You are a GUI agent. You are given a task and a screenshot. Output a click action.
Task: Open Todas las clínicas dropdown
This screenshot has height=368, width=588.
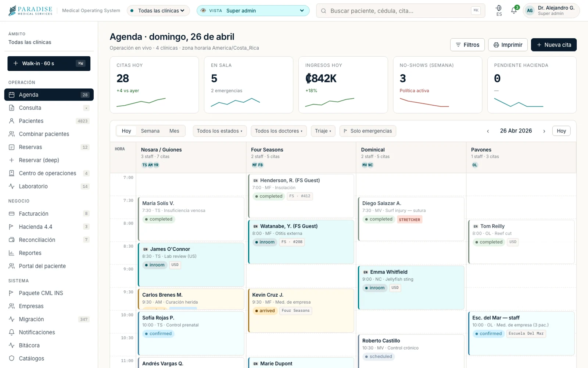coord(158,11)
